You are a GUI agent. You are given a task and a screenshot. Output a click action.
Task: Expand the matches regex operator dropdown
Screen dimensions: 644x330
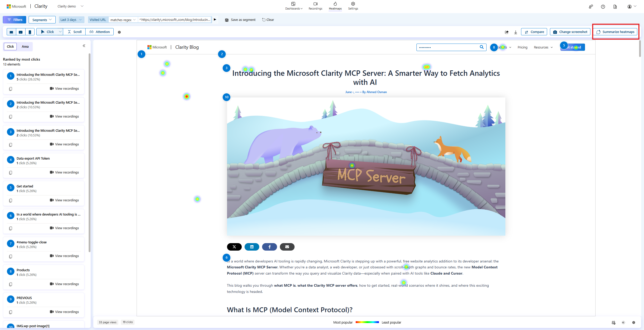coord(123,20)
